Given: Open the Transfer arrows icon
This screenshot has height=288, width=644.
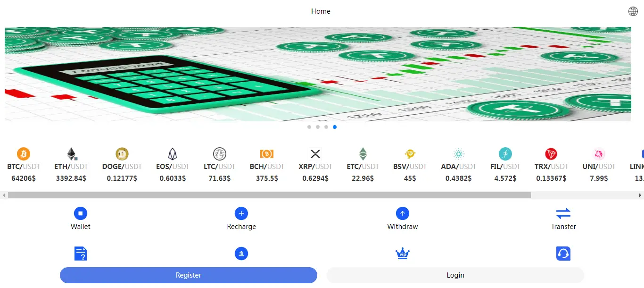Looking at the screenshot, I should (563, 214).
